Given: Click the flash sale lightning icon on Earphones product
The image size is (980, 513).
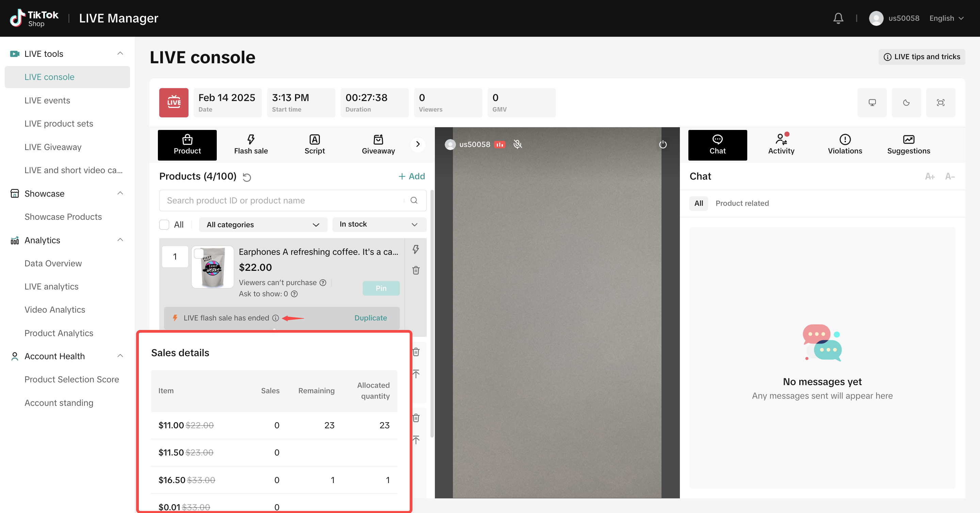Looking at the screenshot, I should click(x=416, y=249).
